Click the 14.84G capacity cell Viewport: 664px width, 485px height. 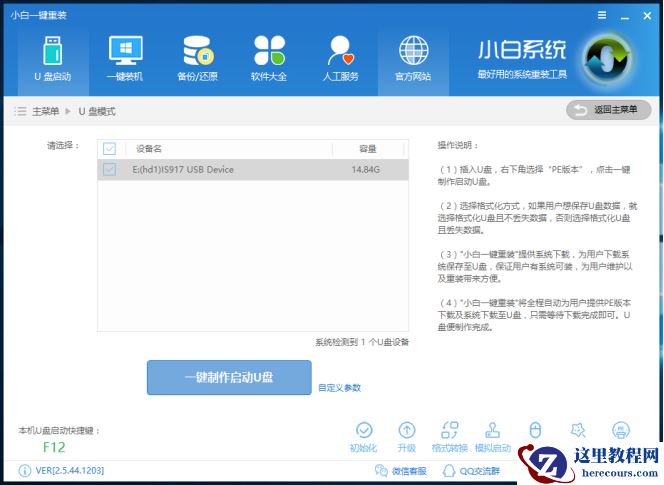(365, 170)
